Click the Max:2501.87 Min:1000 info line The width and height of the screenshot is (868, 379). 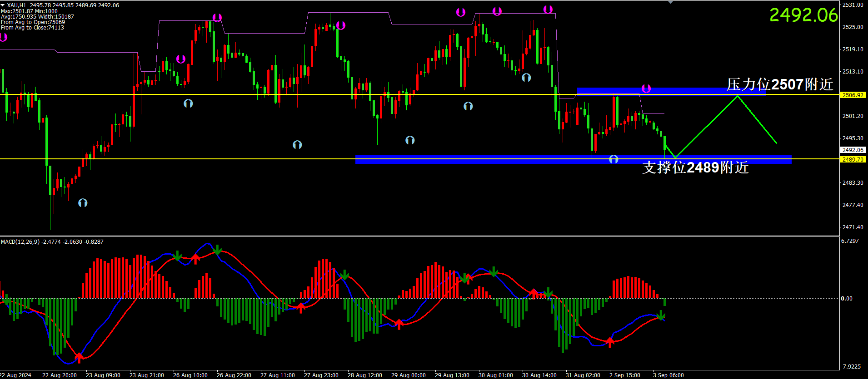coord(29,11)
